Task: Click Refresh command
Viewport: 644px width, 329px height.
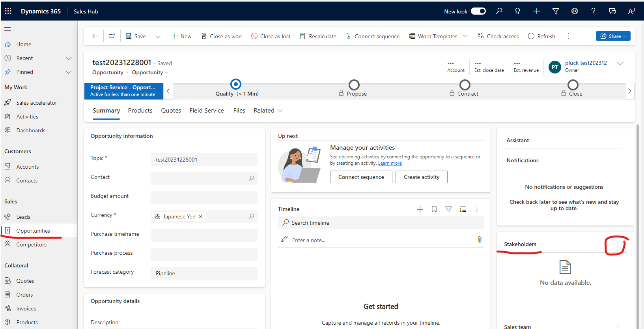Action: click(x=541, y=36)
